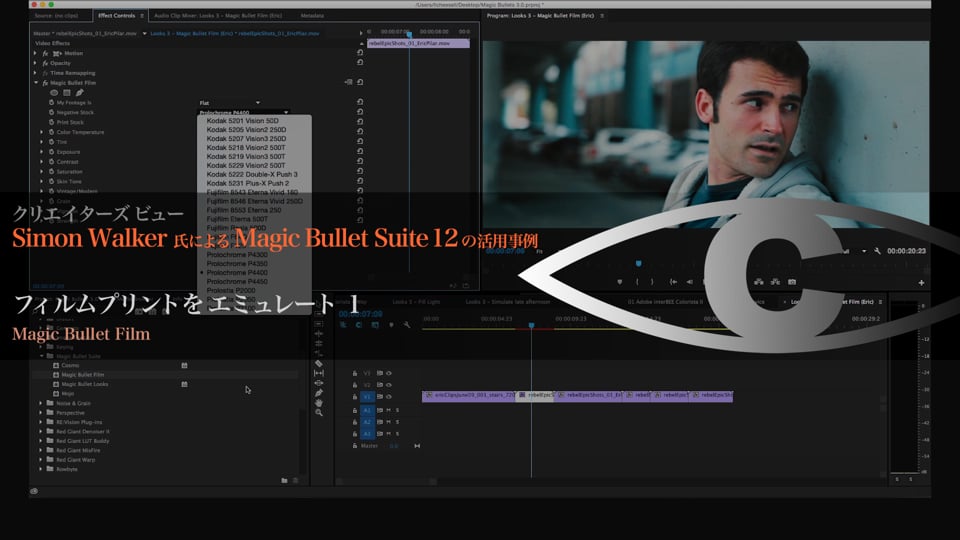Open the Audio Clip Mixer tab
Screen dimensions: 960x540
[x=218, y=15]
